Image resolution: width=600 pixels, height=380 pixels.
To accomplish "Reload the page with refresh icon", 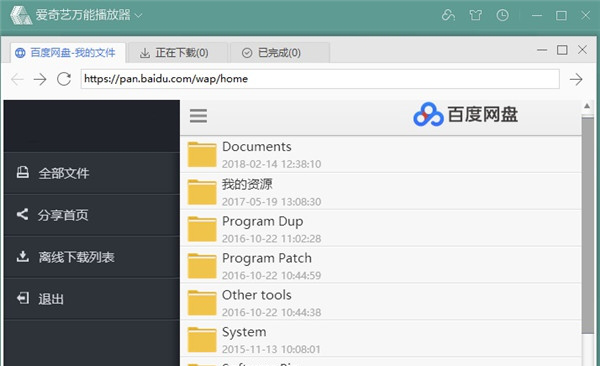I will pos(64,79).
